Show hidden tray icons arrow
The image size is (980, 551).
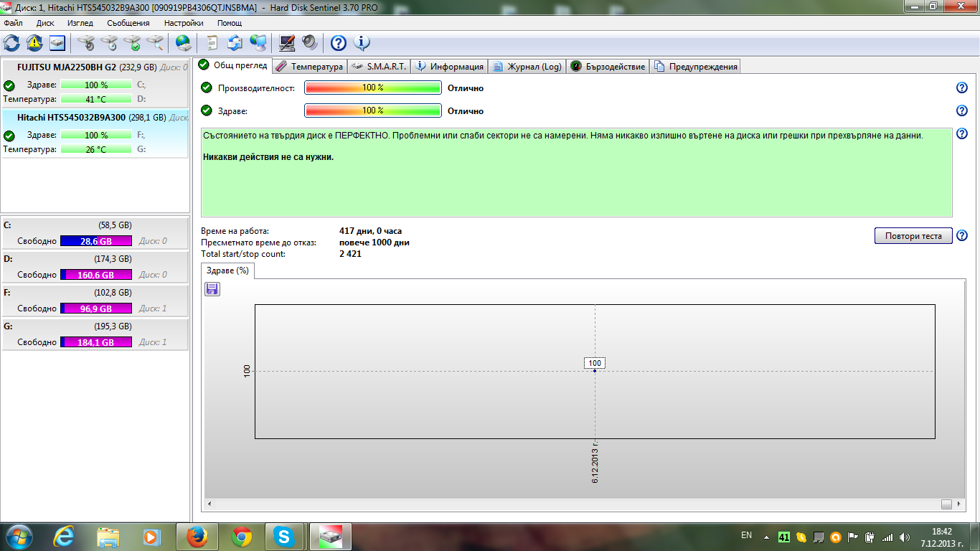[x=767, y=537]
